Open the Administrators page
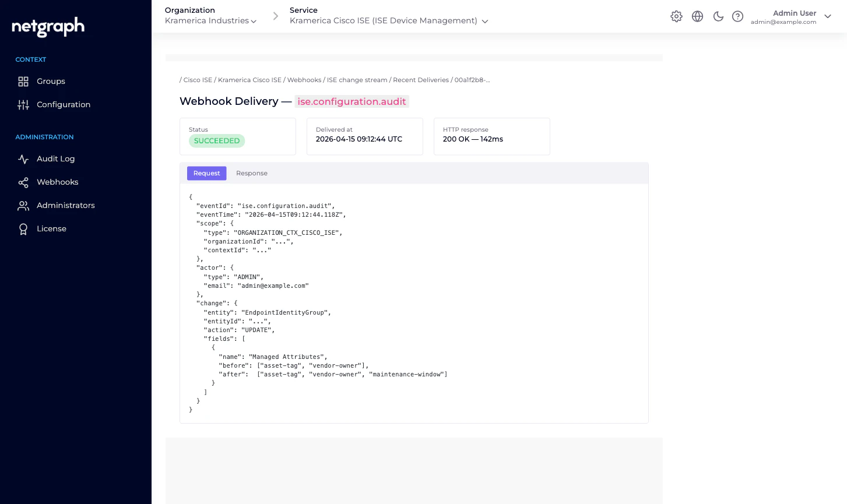 (64, 205)
